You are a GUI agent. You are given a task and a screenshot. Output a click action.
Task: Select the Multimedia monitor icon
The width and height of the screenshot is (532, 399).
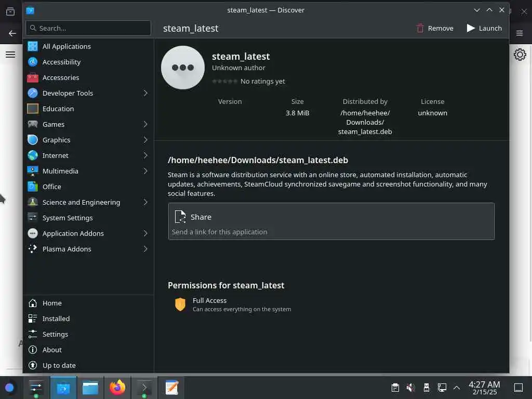point(33,171)
